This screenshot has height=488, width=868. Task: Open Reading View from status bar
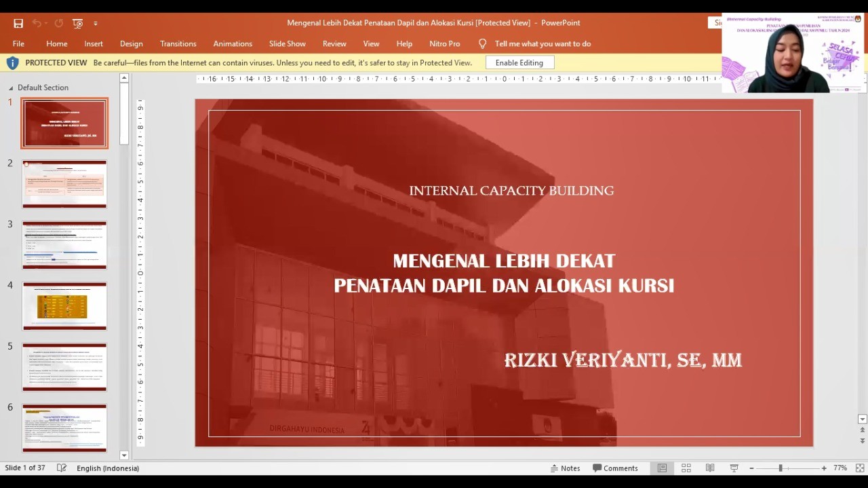710,468
